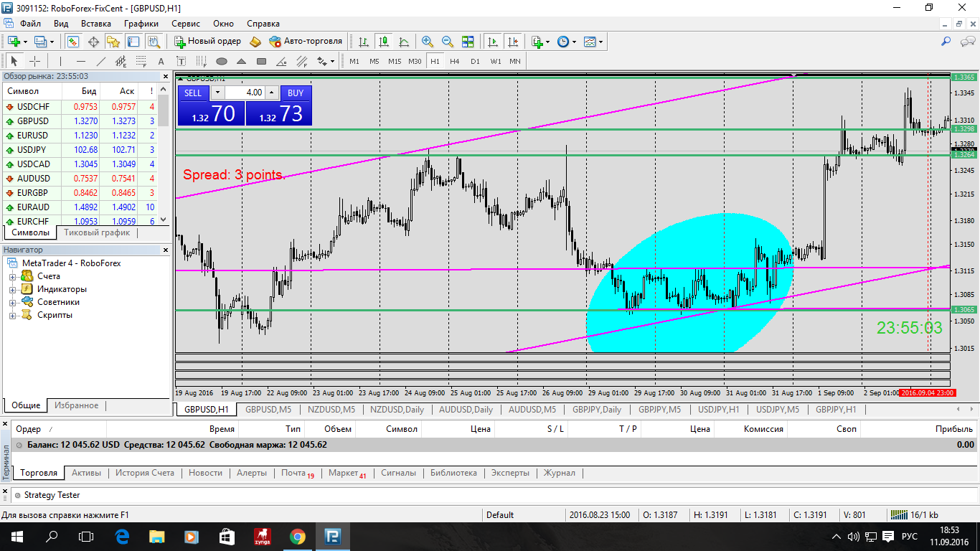Screen dimensions: 980x551
Task: Open MetaEditor with the yellow book icon
Action: click(x=255, y=42)
